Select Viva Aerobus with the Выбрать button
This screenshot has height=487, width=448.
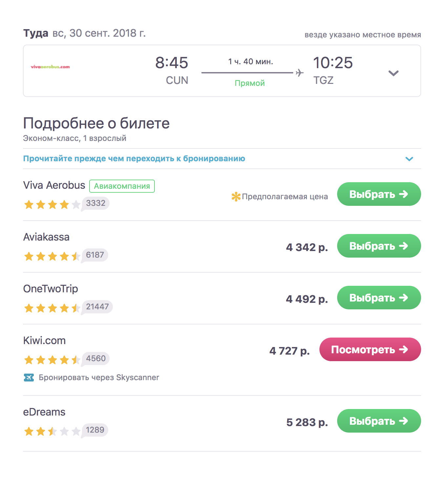(379, 194)
